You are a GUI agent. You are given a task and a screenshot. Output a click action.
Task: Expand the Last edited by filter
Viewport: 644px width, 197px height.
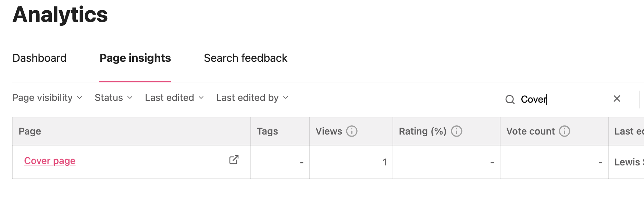(x=252, y=98)
